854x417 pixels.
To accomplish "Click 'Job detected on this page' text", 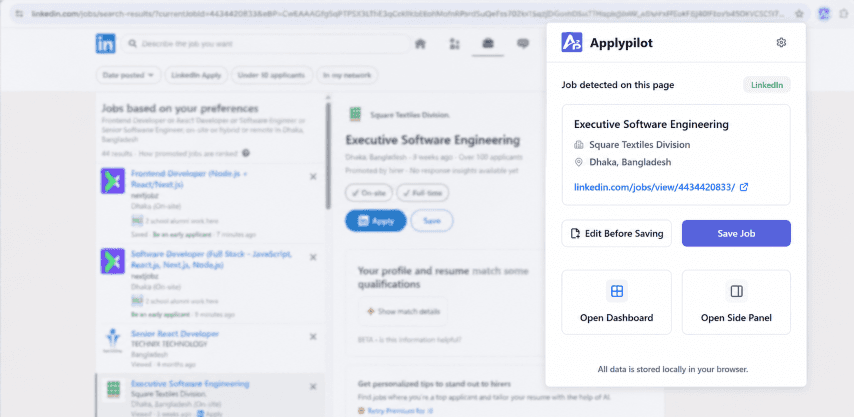I will coord(618,85).
